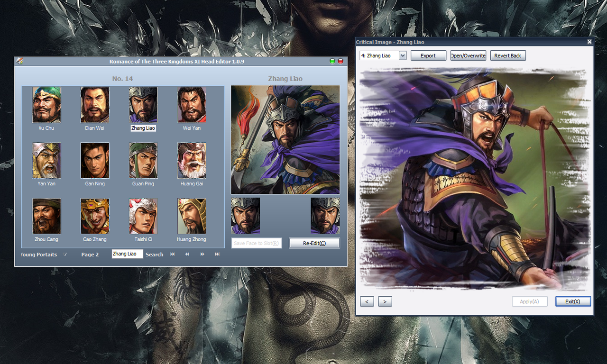Click the Export button
This screenshot has width=607, height=364.
click(x=428, y=55)
